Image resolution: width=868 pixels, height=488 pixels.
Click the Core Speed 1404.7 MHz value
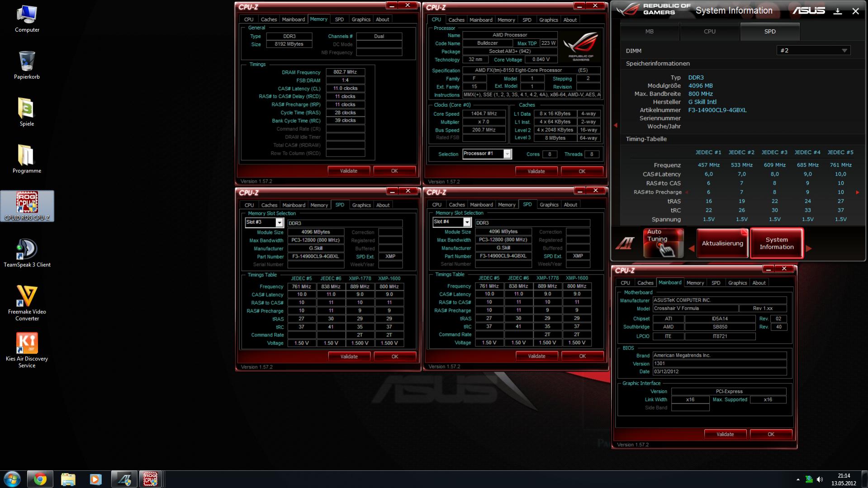coord(484,114)
